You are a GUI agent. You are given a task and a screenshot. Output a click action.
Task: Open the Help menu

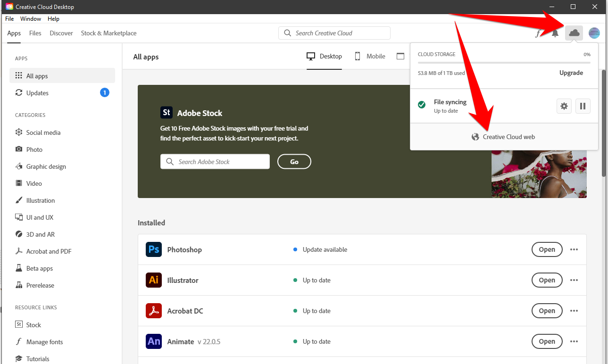click(53, 19)
